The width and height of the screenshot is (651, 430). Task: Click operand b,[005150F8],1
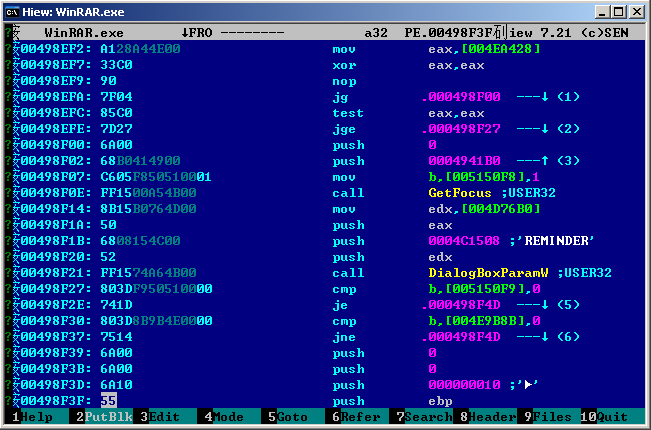(484, 177)
